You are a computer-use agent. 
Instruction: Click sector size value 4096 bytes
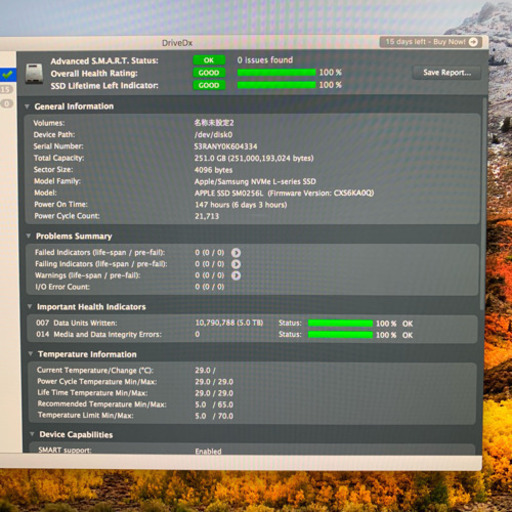coord(213,170)
